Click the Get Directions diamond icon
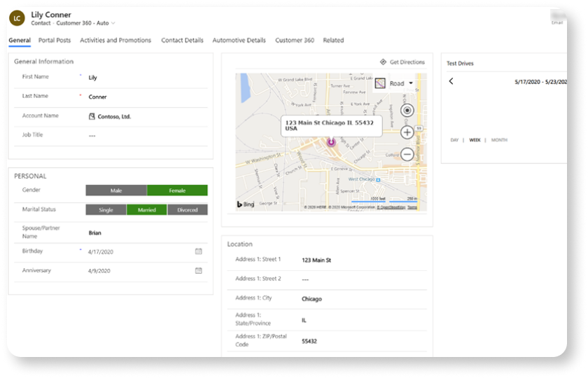Screen dimensions: 588x378 (383, 62)
